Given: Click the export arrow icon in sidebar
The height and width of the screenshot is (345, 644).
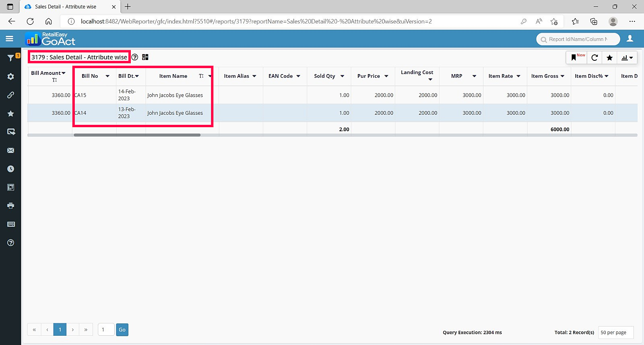Looking at the screenshot, I should point(11,132).
